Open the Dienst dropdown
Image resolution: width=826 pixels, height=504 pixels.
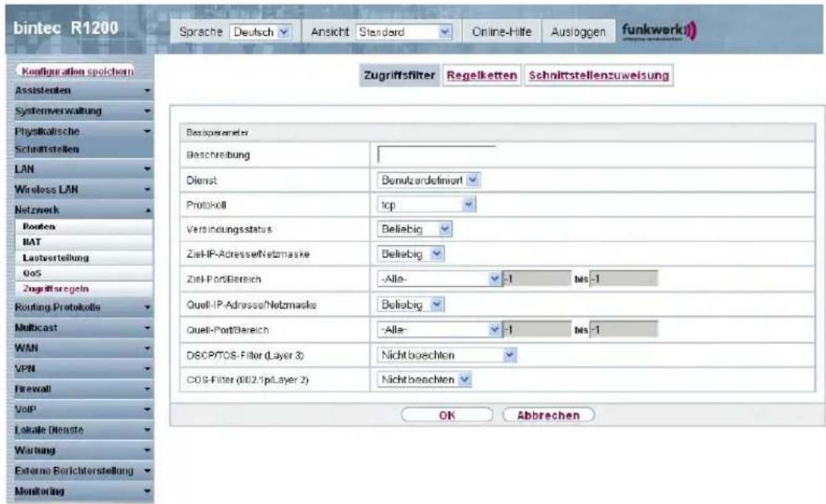(x=428, y=180)
